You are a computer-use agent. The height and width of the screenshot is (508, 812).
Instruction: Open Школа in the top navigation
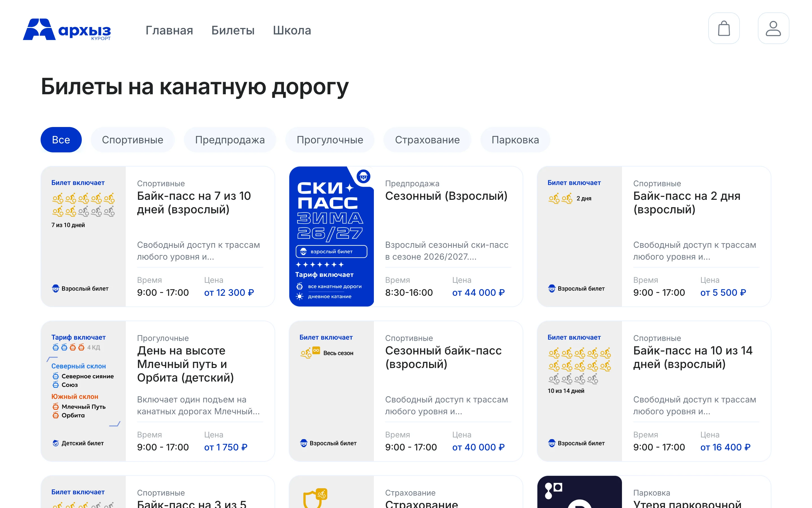tap(292, 30)
